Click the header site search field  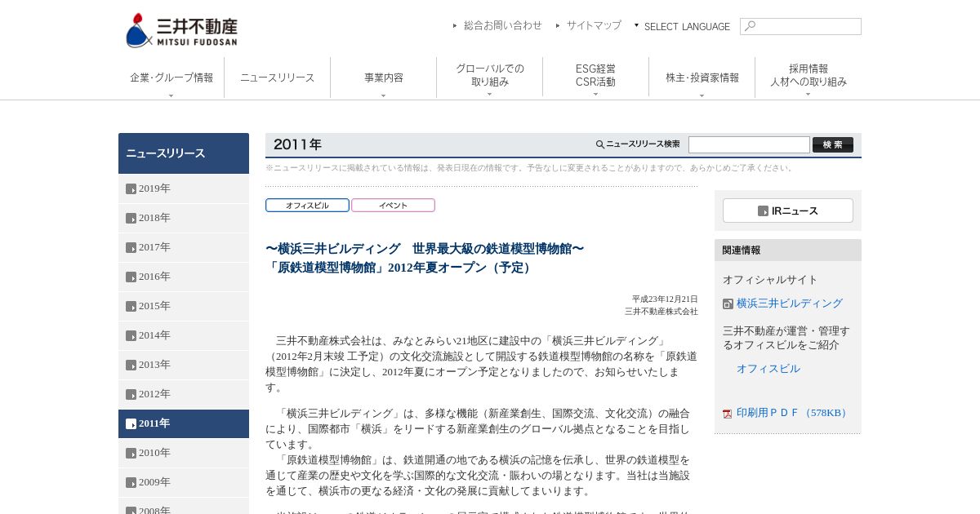coord(800,26)
